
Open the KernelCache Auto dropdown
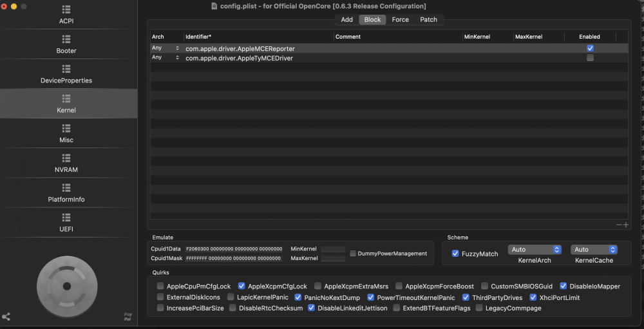(594, 249)
